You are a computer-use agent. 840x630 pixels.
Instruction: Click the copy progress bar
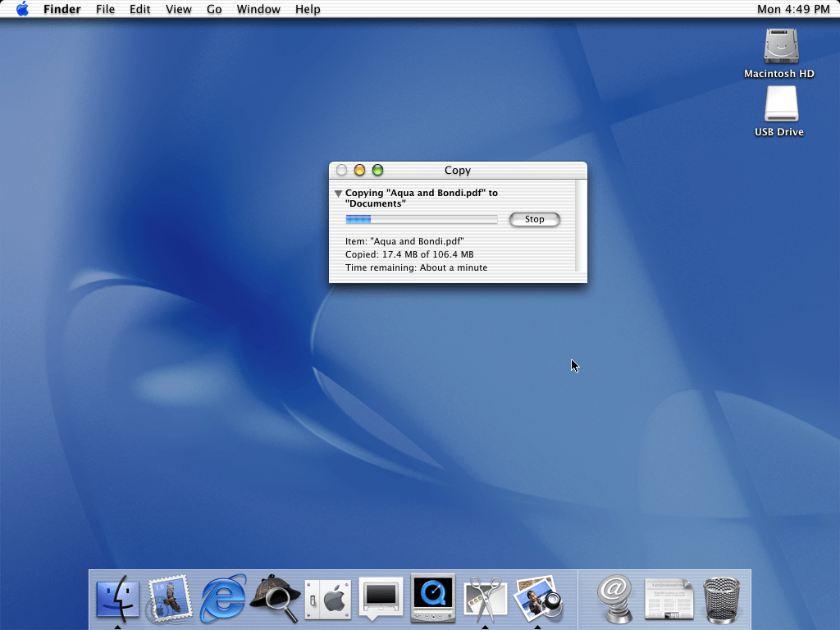tap(422, 219)
